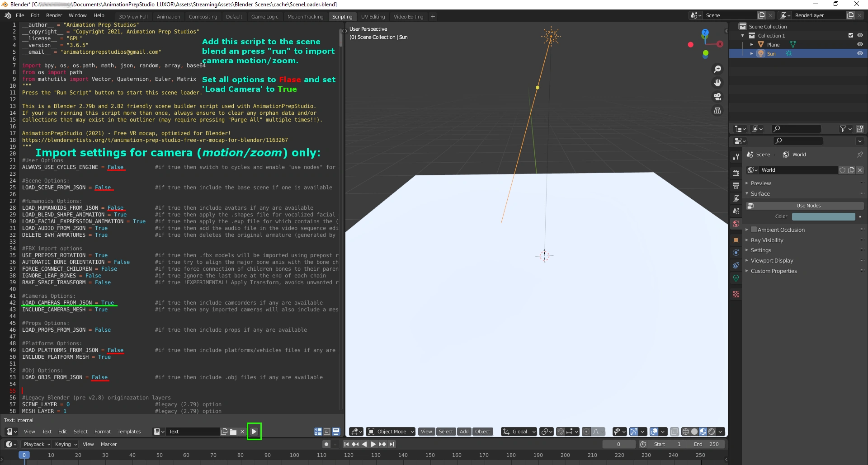The height and width of the screenshot is (465, 868).
Task: Open the Tool properties tab
Action: tap(736, 157)
